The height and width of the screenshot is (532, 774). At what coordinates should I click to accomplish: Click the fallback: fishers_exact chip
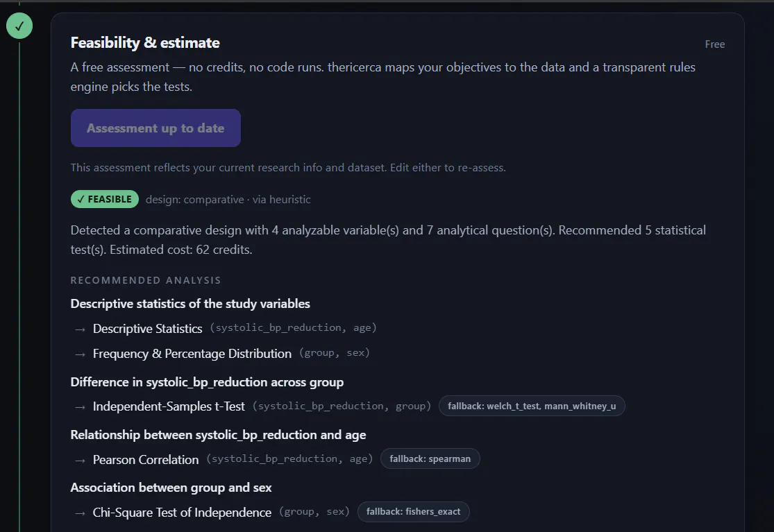tap(413, 512)
